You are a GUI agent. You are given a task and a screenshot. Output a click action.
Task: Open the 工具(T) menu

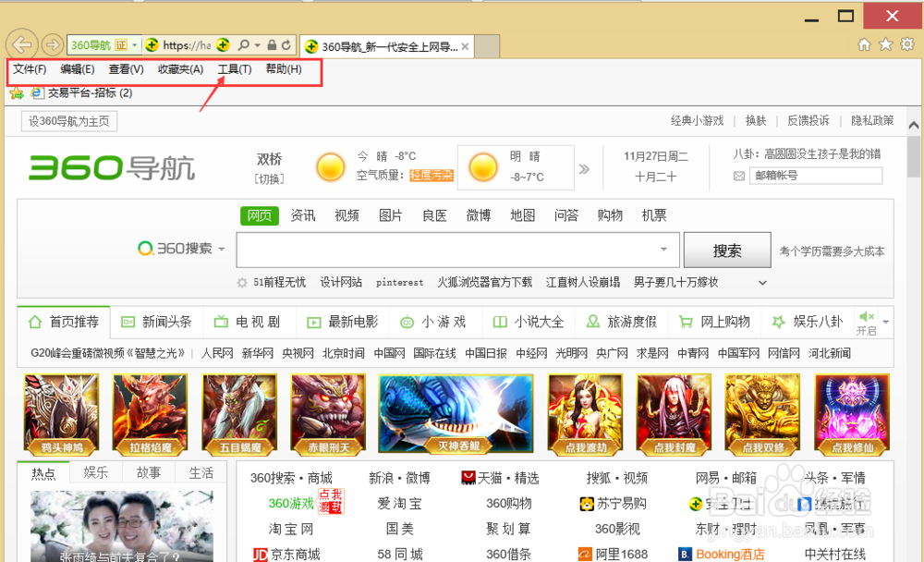(235, 69)
